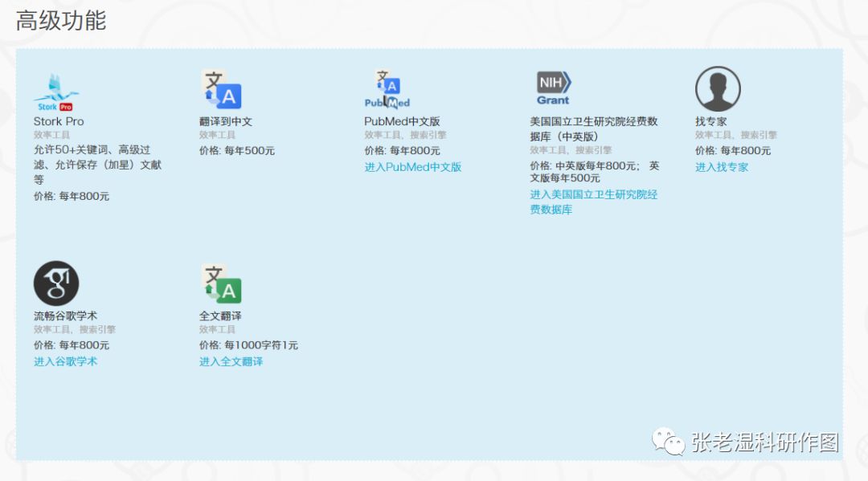Click 效率工具 tag under 全文翻译
This screenshot has width=868, height=481.
pos(217,329)
